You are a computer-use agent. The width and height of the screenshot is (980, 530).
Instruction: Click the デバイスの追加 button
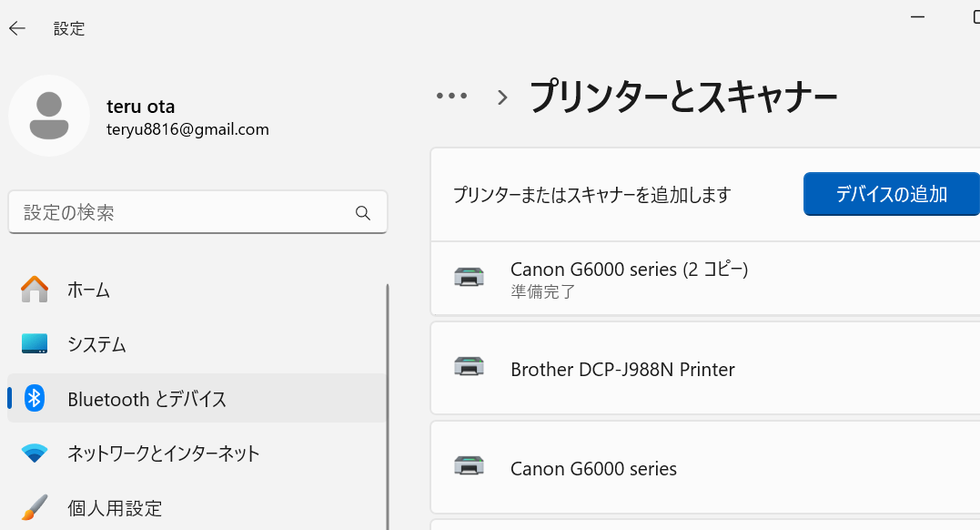(x=891, y=194)
